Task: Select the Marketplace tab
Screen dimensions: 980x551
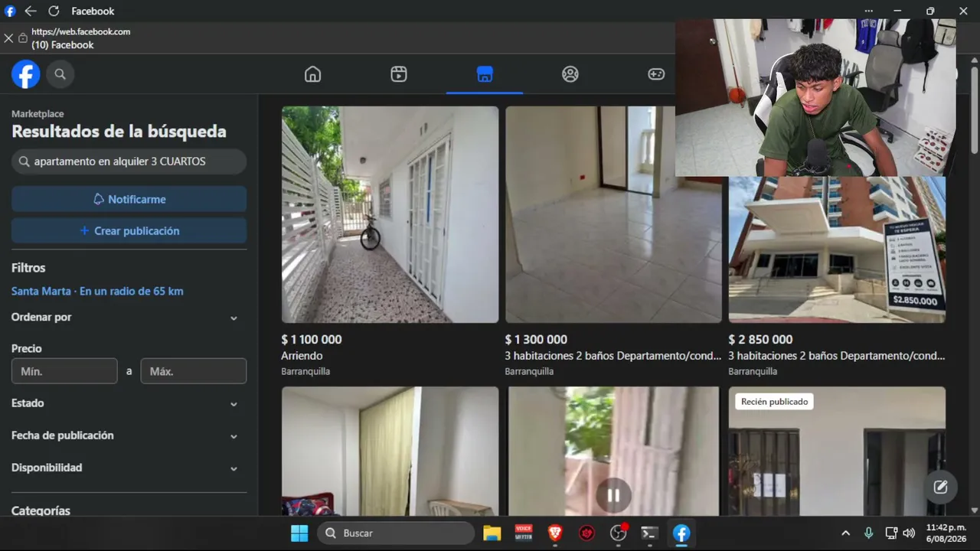Action: pyautogui.click(x=485, y=74)
